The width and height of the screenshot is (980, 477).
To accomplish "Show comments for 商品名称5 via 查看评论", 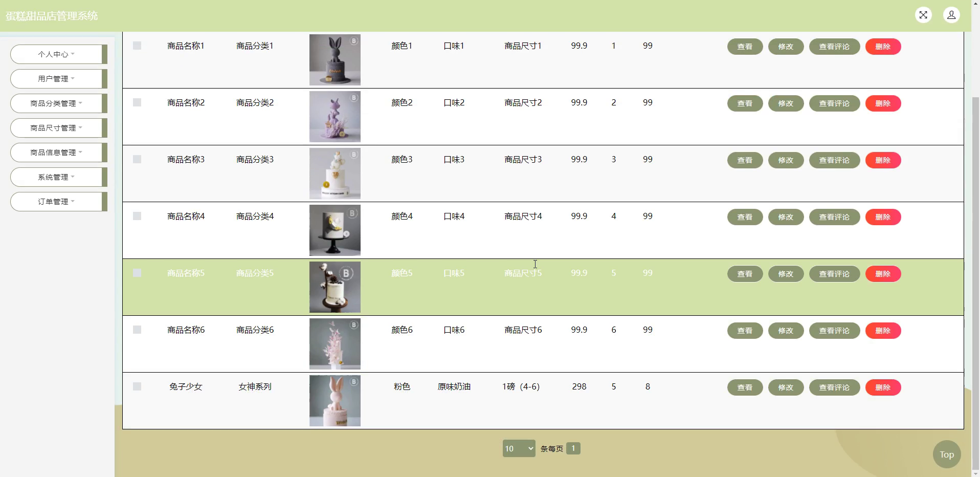I will pos(835,274).
